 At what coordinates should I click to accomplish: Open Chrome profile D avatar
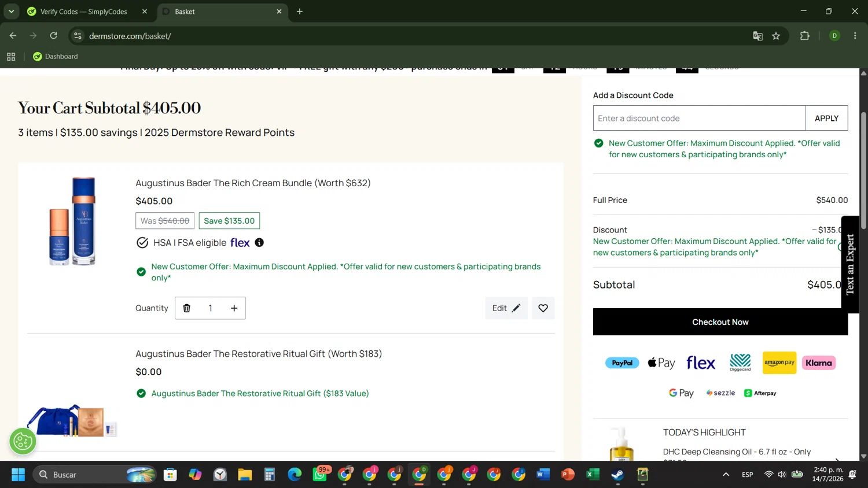point(834,36)
